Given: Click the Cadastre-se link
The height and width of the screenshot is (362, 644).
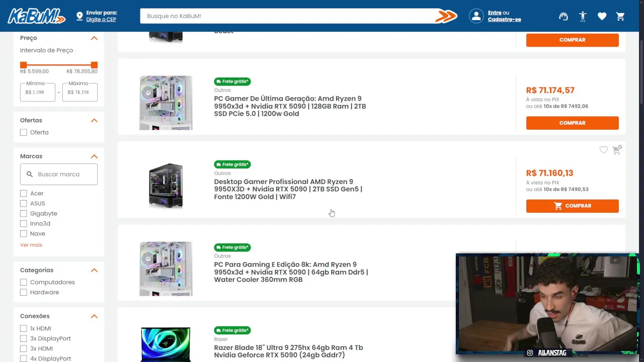Looking at the screenshot, I should coord(504,20).
